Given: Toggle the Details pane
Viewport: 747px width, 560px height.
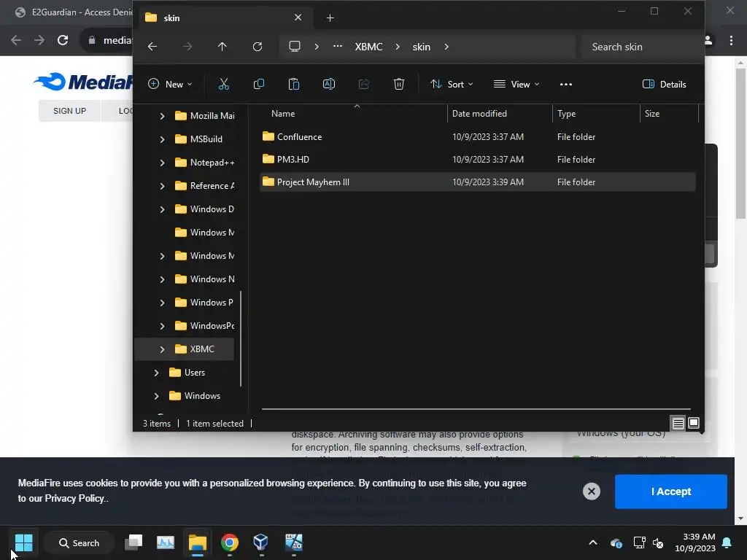Looking at the screenshot, I should 664,85.
